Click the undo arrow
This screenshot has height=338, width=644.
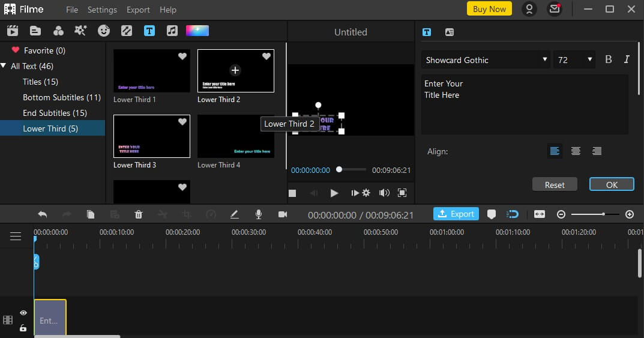click(42, 214)
